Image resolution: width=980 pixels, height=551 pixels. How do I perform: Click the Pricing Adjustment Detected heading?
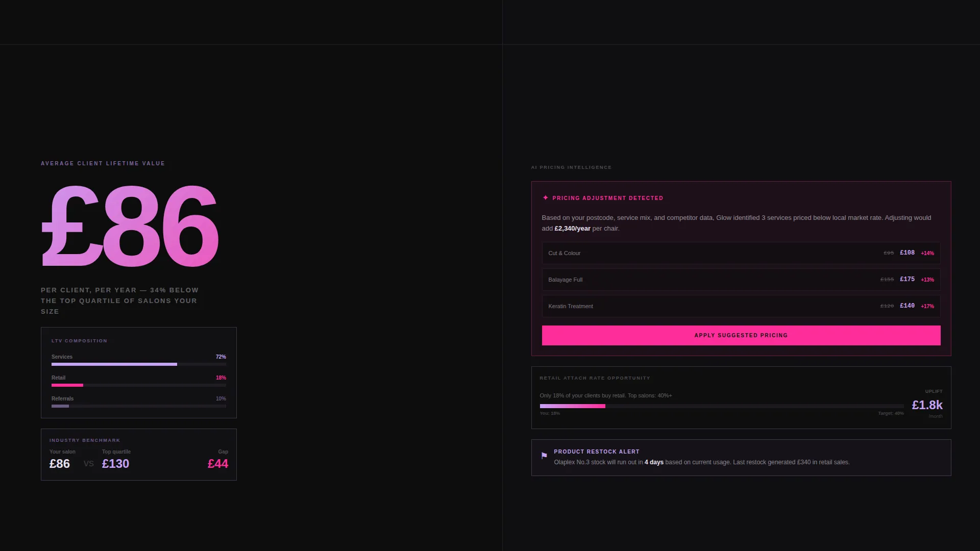pos(608,198)
